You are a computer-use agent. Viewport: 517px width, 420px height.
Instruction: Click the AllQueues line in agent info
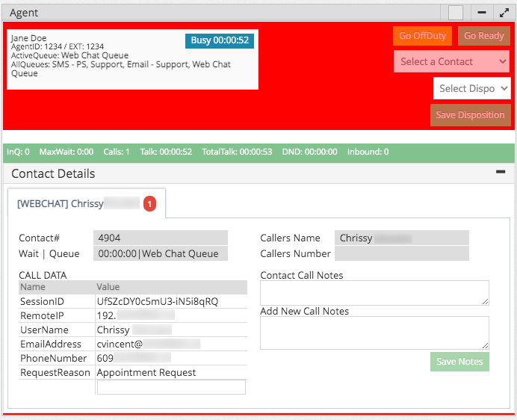tap(121, 69)
